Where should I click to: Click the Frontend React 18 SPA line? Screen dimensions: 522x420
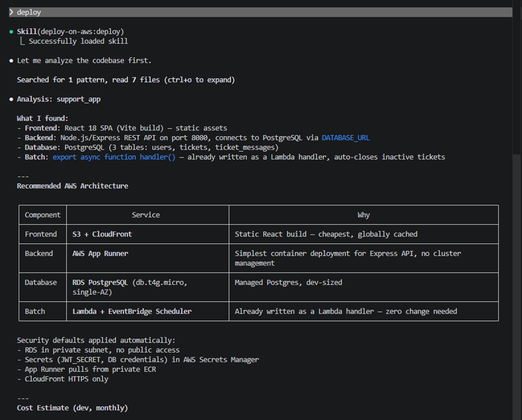[x=122, y=128]
